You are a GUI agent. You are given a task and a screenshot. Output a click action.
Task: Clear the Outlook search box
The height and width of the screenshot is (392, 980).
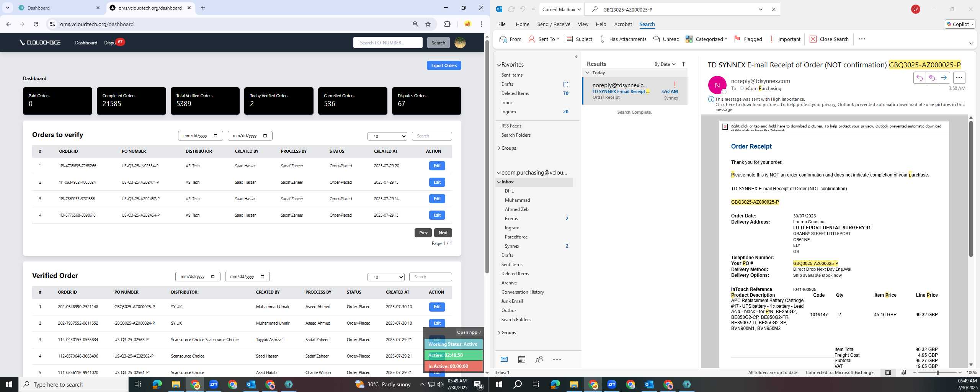773,9
